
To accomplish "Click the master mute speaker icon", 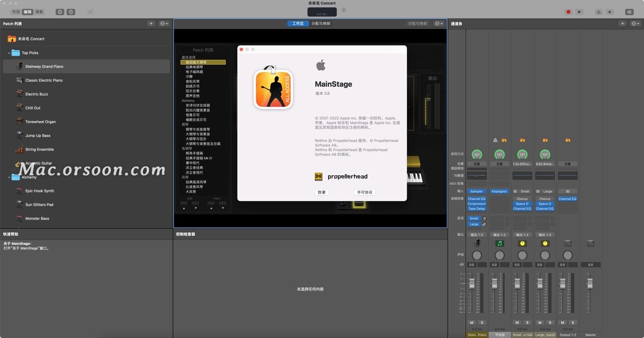I will point(610,12).
